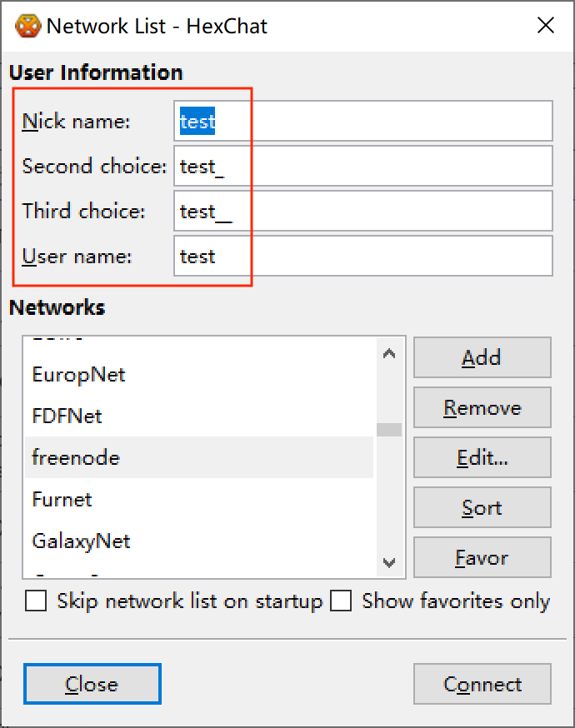The width and height of the screenshot is (575, 728).
Task: Click the User name text field
Action: 363,257
